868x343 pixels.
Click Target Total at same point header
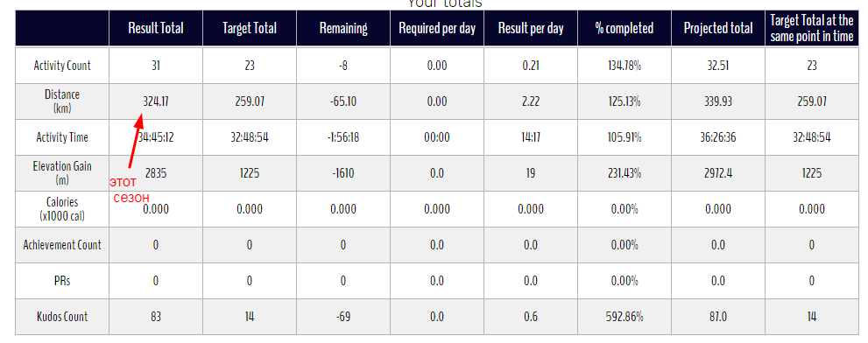click(812, 28)
